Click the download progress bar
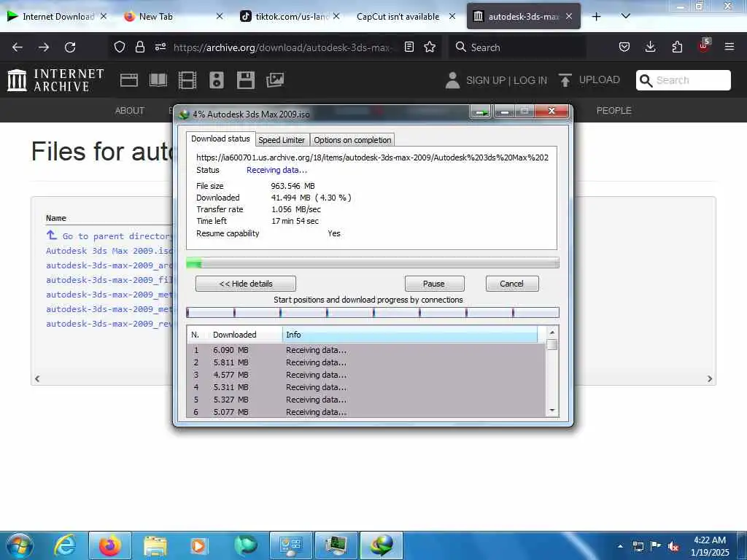This screenshot has height=560, width=747. 373,262
